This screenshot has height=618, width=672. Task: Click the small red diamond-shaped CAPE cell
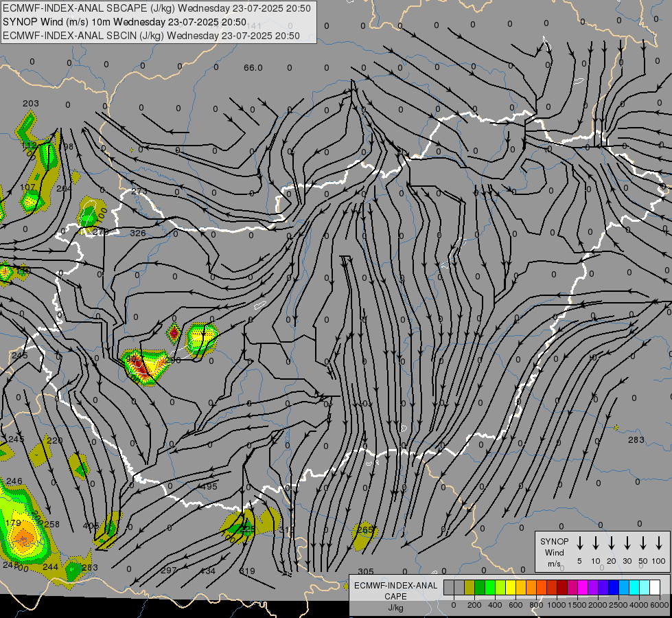click(174, 333)
